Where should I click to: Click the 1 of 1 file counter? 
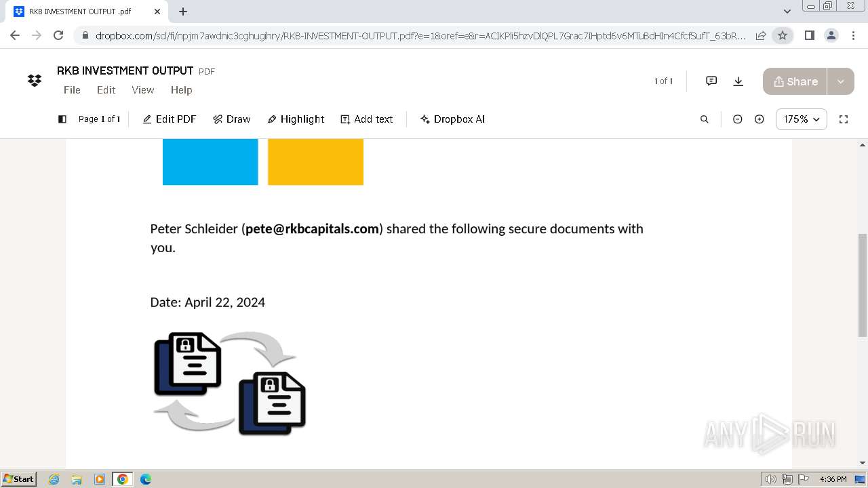pos(663,81)
